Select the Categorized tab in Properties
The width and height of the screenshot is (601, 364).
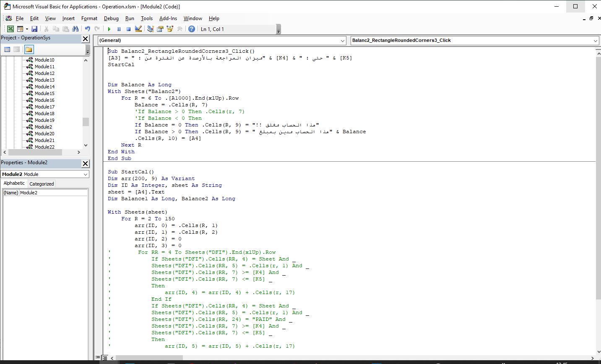point(42,184)
